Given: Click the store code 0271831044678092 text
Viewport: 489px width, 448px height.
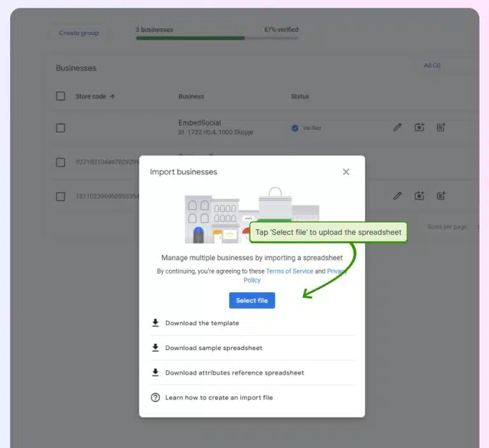Looking at the screenshot, I should click(107, 162).
